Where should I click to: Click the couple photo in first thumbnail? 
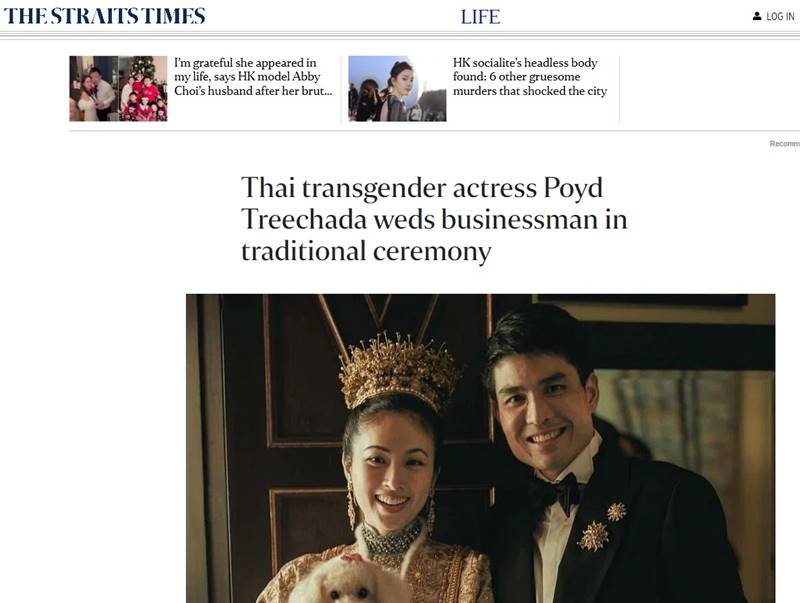[x=94, y=88]
